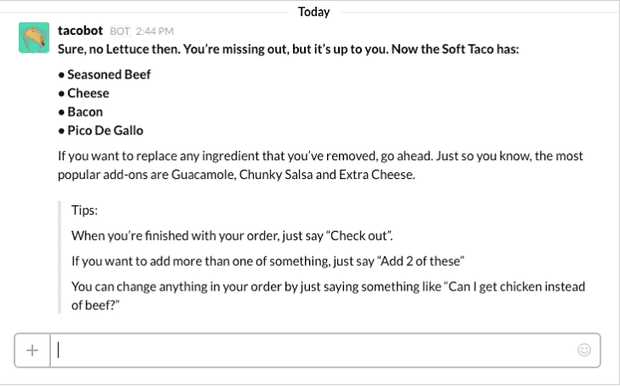Select the Seasoned Beef list item
The height and width of the screenshot is (386, 620).
tap(104, 74)
